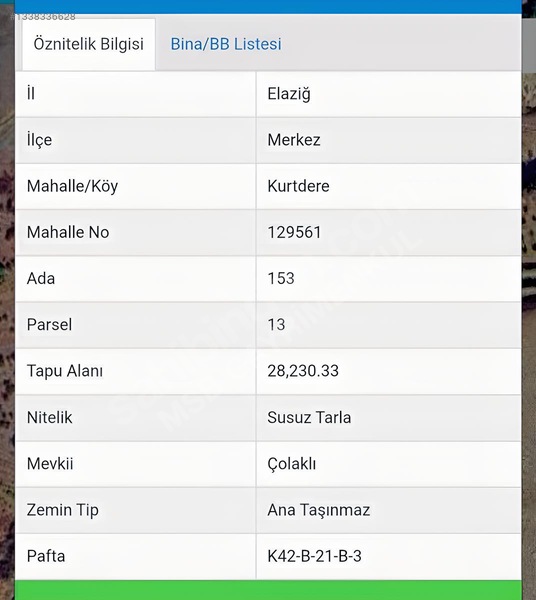Click the Zemin Tip row label

(63, 510)
